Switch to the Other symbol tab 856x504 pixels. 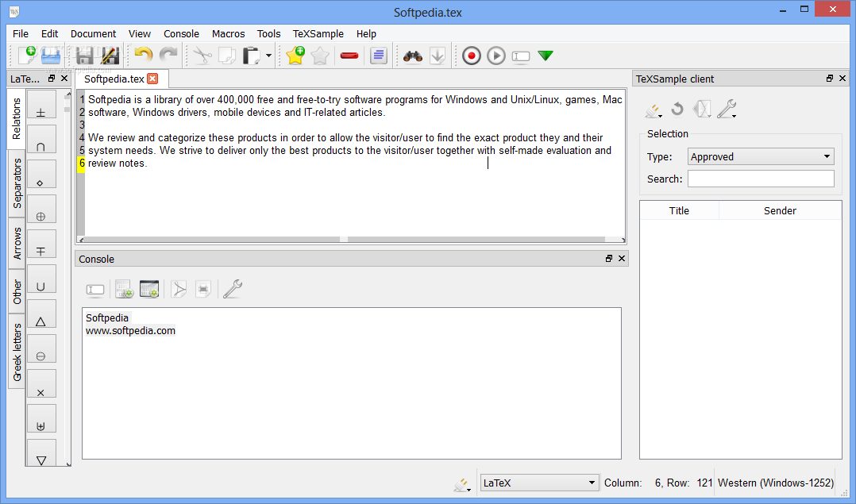coord(17,292)
